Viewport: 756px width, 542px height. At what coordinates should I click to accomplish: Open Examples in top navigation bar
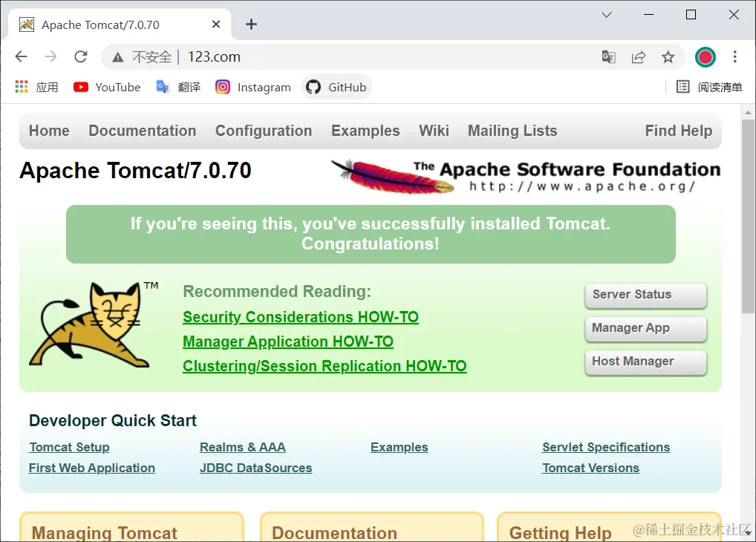click(x=365, y=131)
